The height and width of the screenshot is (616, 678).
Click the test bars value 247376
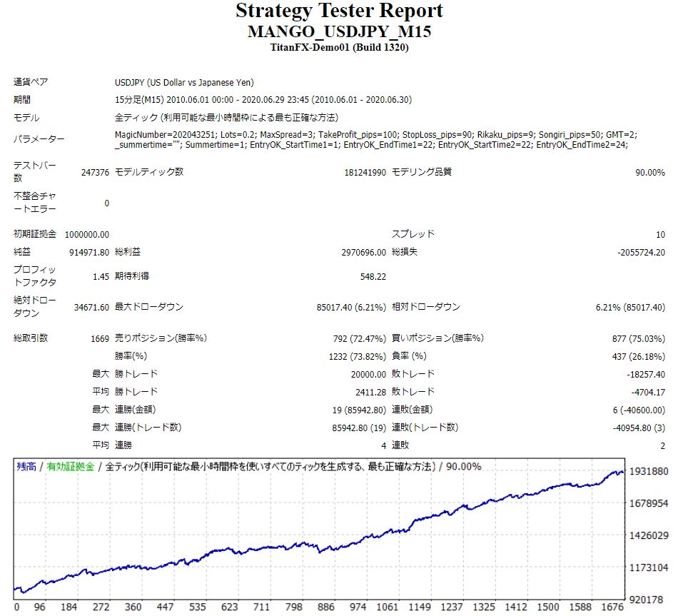point(95,172)
